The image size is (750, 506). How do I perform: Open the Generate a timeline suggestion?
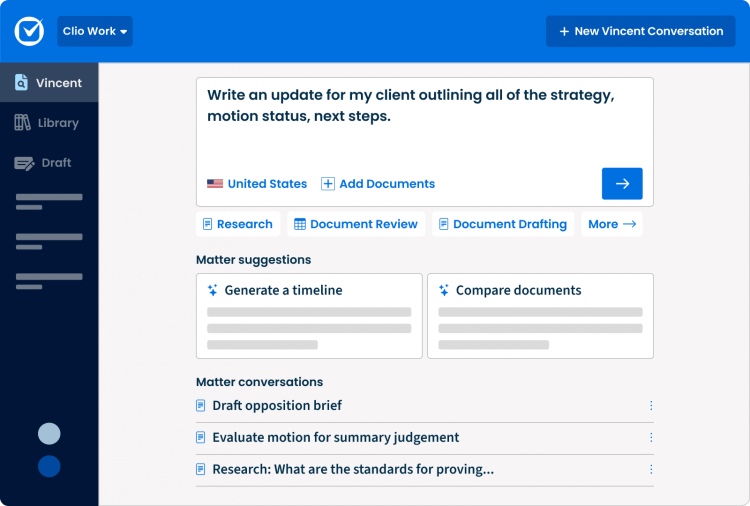tap(309, 316)
